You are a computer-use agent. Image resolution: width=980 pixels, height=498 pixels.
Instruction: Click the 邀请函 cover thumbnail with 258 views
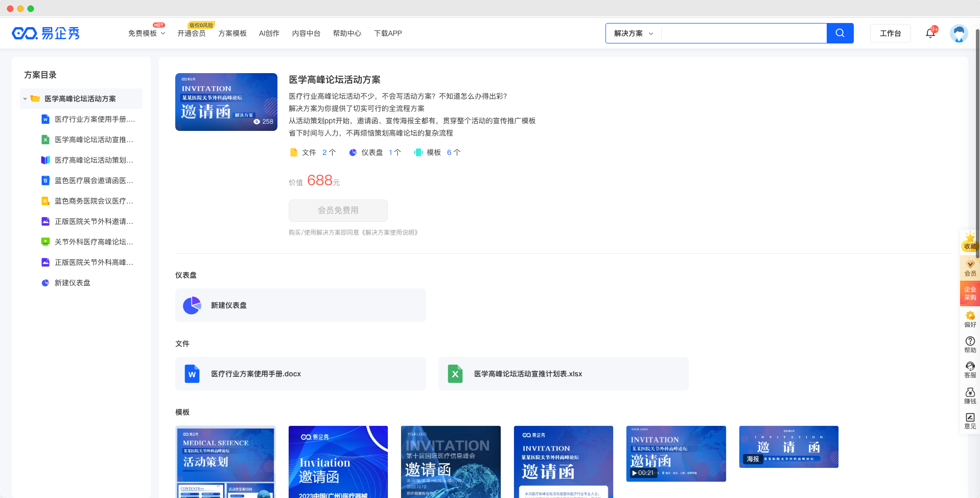coord(226,102)
